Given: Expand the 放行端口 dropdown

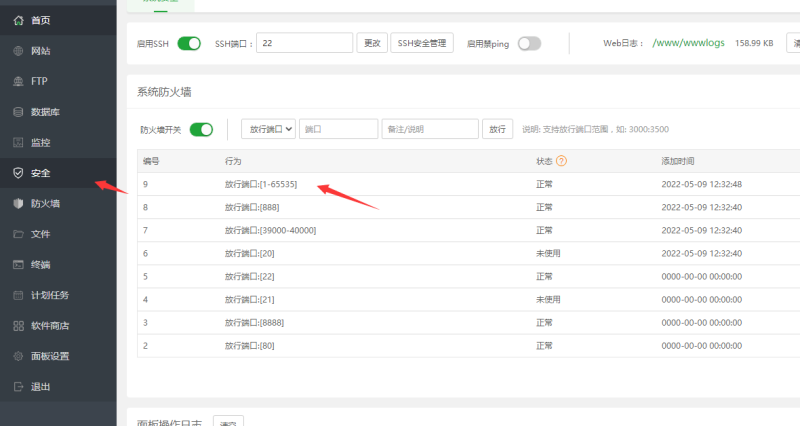Looking at the screenshot, I should point(268,129).
